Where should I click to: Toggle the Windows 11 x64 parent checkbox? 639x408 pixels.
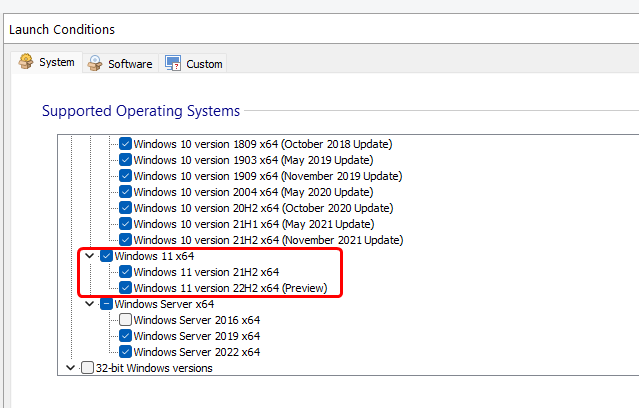click(x=106, y=256)
